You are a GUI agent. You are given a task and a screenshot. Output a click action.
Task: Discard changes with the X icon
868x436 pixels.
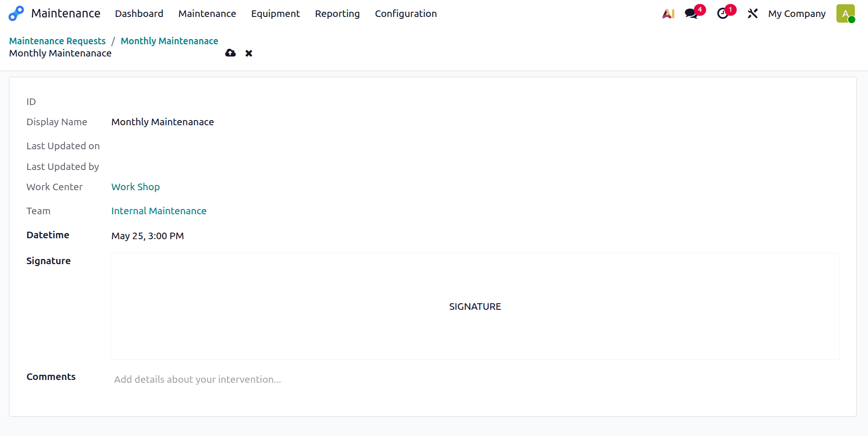[x=249, y=53]
